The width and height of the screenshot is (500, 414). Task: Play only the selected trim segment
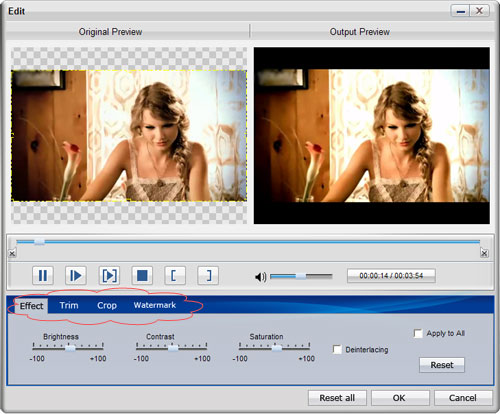coord(109,276)
